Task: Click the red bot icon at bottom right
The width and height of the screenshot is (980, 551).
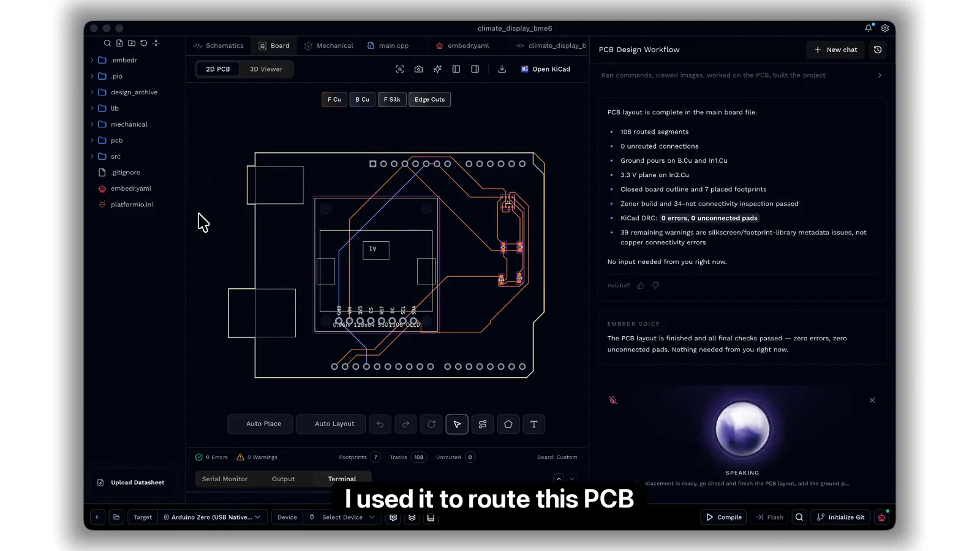Action: click(x=882, y=517)
